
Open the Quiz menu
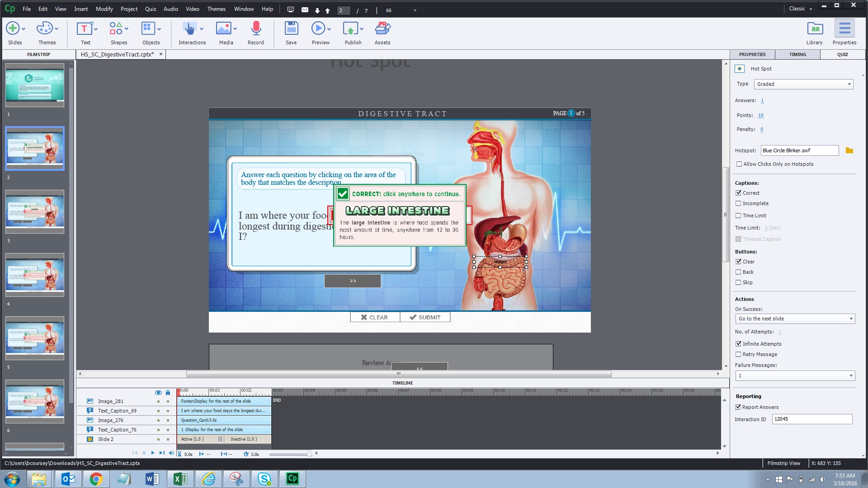tap(151, 9)
